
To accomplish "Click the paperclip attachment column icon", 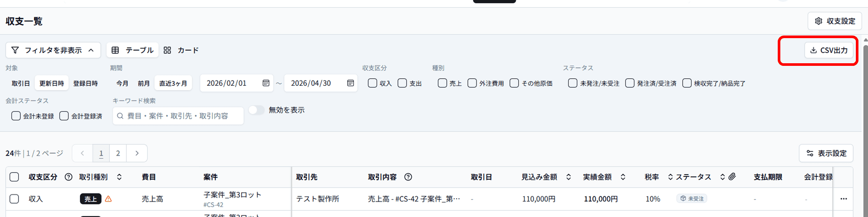I will coord(732,177).
